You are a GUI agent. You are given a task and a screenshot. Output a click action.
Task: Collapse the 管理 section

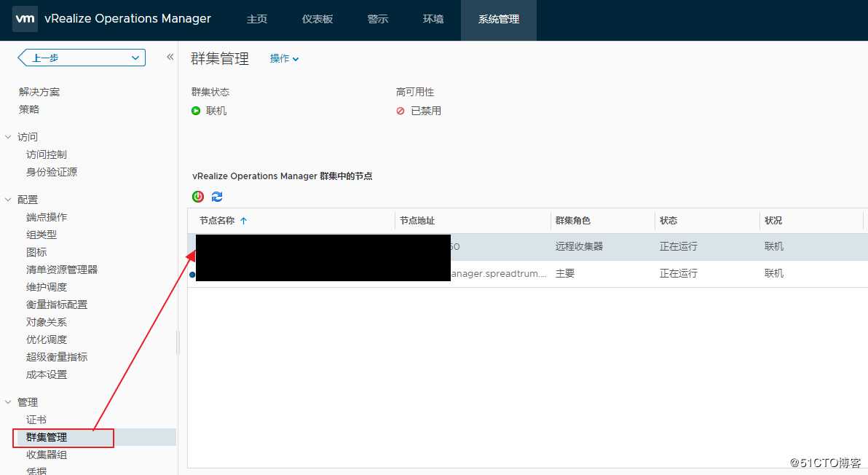click(x=8, y=402)
